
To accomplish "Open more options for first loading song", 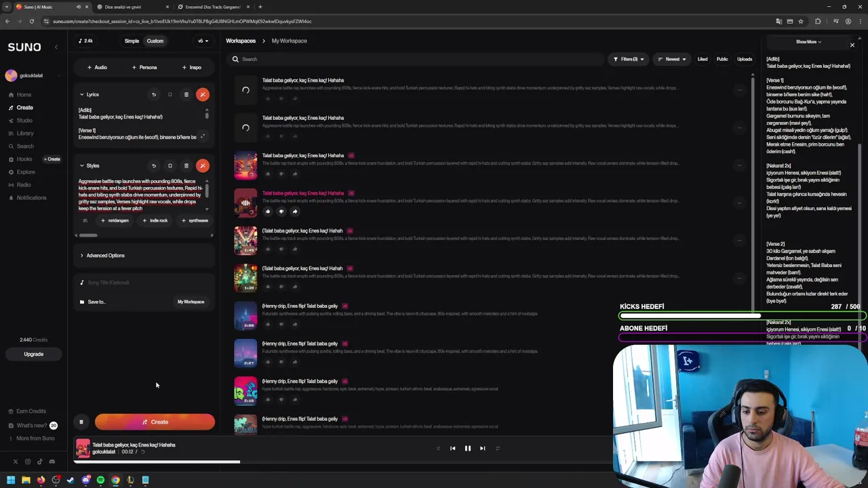I will click(739, 89).
